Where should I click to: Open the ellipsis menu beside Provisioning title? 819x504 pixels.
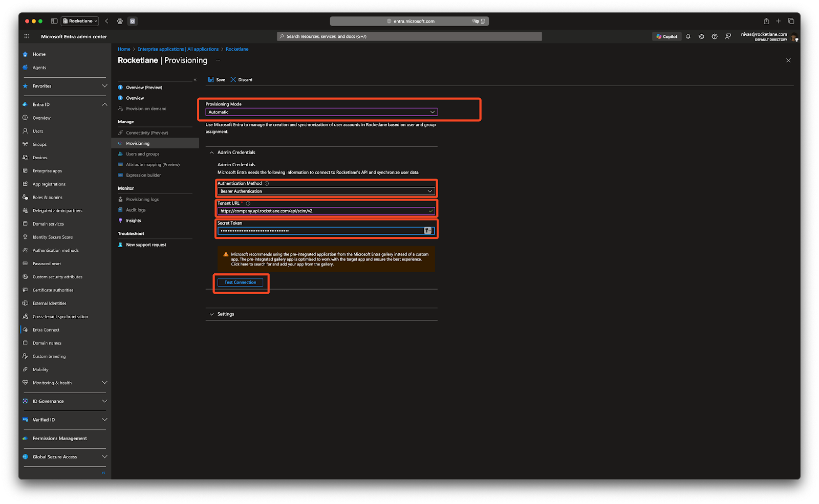pyautogui.click(x=218, y=60)
